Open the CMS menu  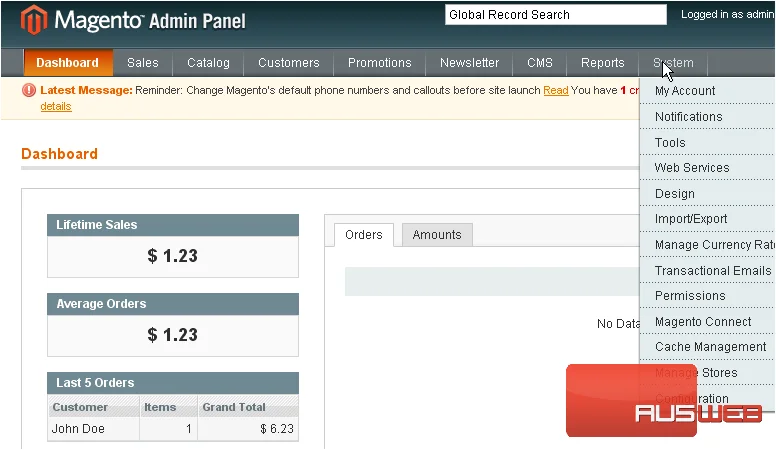539,63
